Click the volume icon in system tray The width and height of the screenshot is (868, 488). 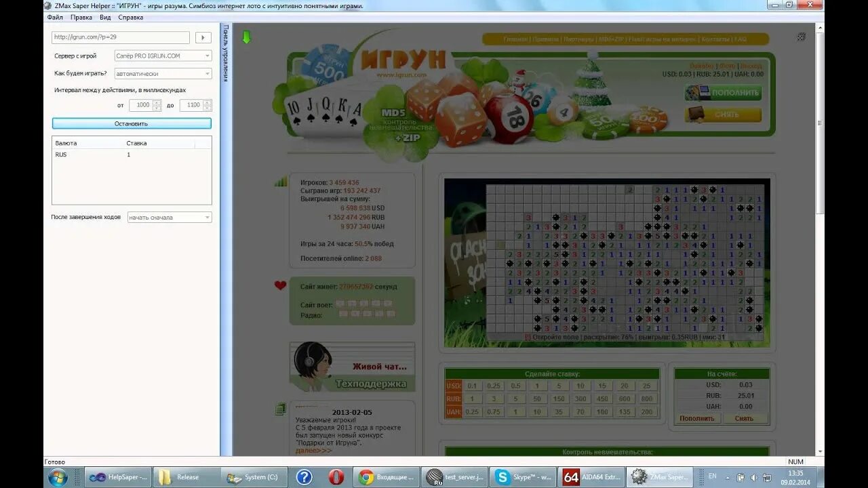755,477
